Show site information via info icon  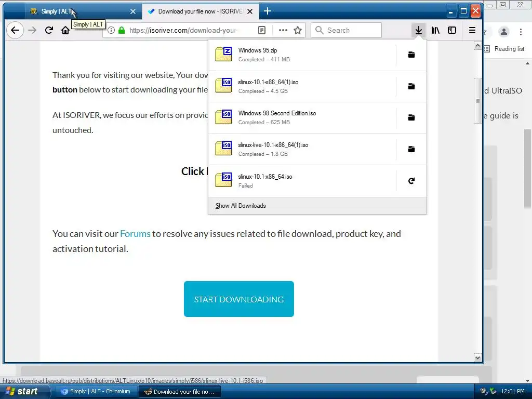tap(111, 31)
